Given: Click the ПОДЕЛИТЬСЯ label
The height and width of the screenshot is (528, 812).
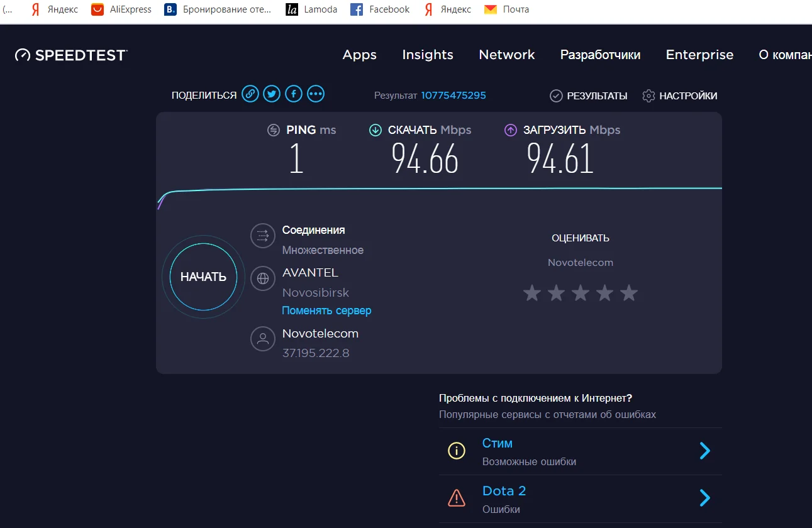Looking at the screenshot, I should click(x=204, y=96).
